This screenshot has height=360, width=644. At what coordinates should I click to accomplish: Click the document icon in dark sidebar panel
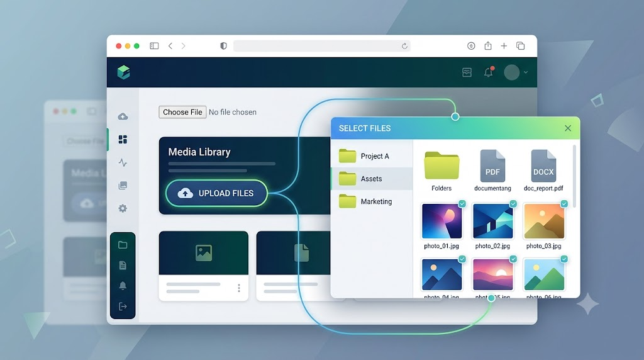[x=123, y=265]
